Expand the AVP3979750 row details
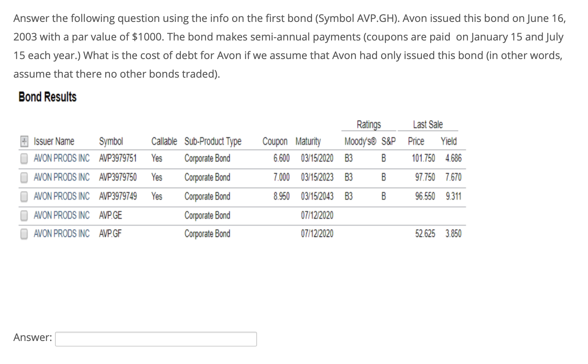The width and height of the screenshot is (588, 364). click(x=24, y=177)
